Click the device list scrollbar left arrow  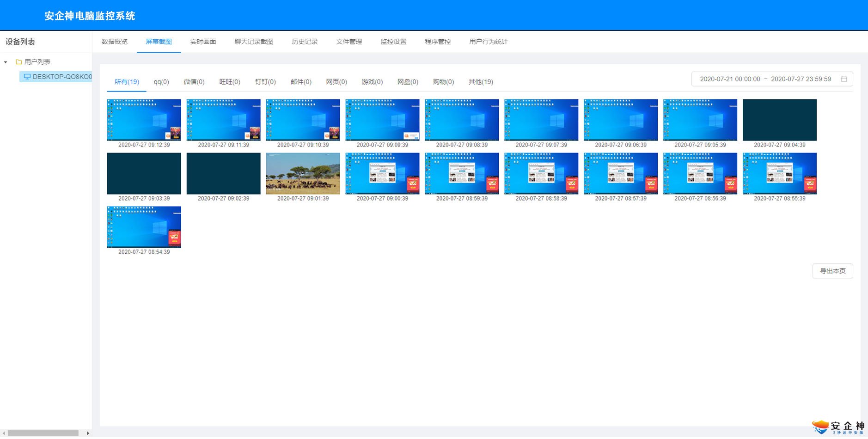click(4, 433)
